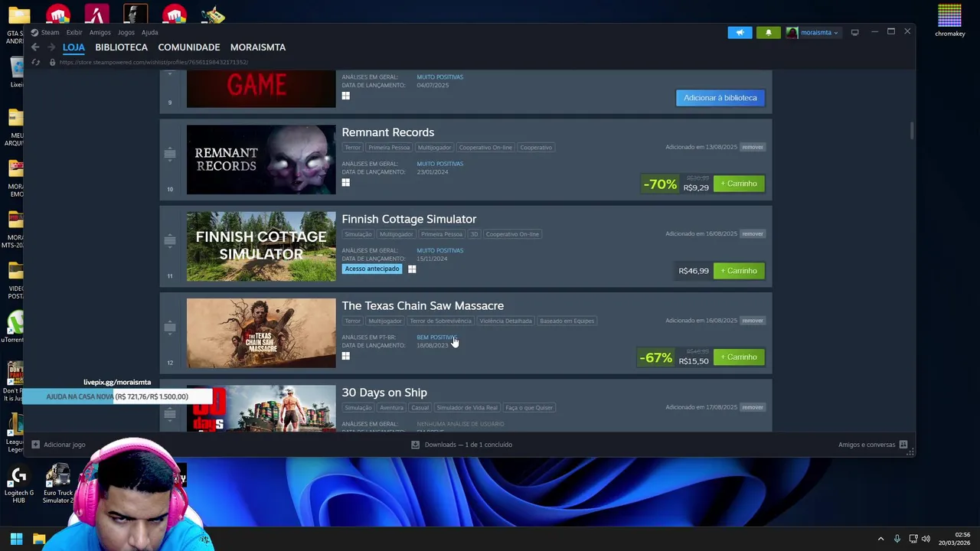Remove Remnant Records from wishlist
Screen dimensions: 980x551
point(753,147)
